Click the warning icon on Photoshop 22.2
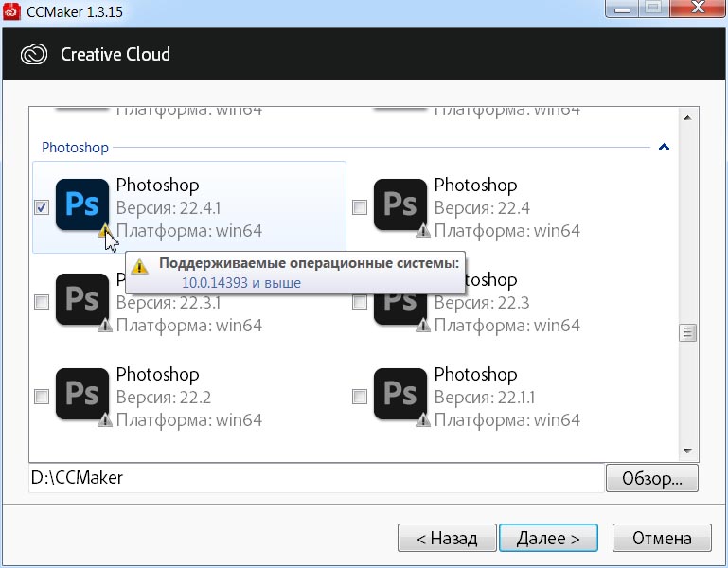Viewport: 728px width, 568px height. pyautogui.click(x=105, y=419)
